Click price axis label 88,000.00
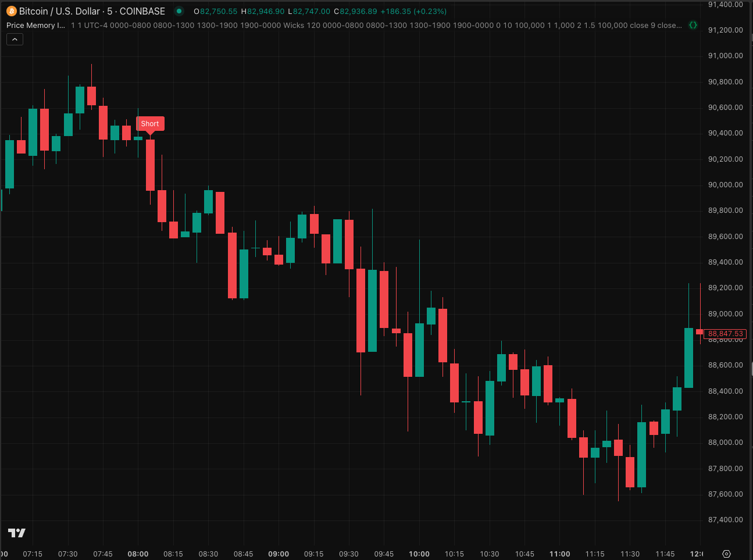Image resolution: width=753 pixels, height=560 pixels. point(725,443)
